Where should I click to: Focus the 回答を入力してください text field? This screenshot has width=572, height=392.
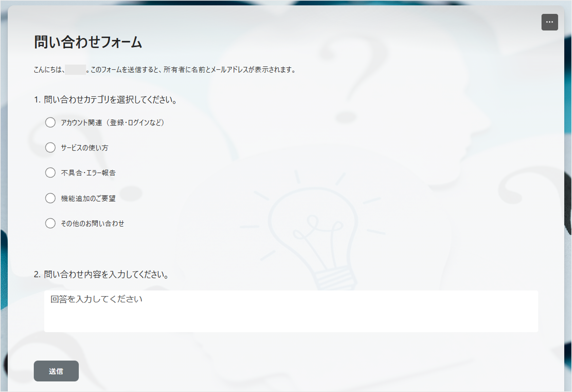coord(291,311)
